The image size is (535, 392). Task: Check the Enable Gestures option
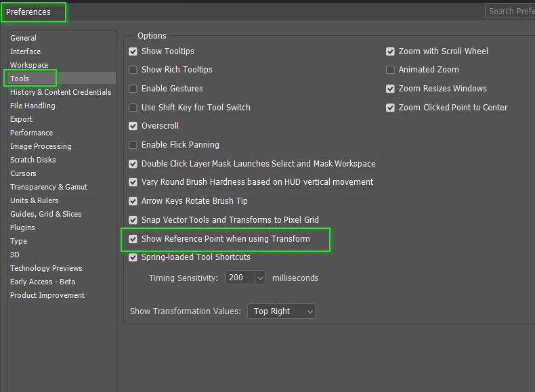[x=133, y=89]
